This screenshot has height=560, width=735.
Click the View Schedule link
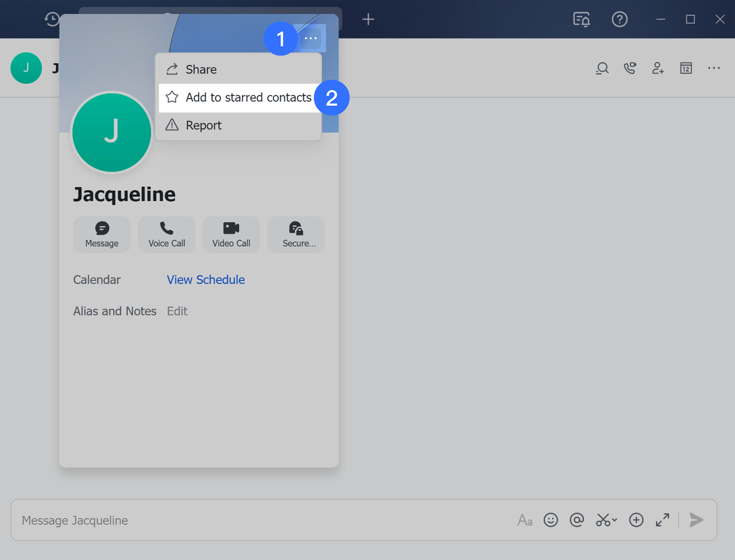click(206, 280)
